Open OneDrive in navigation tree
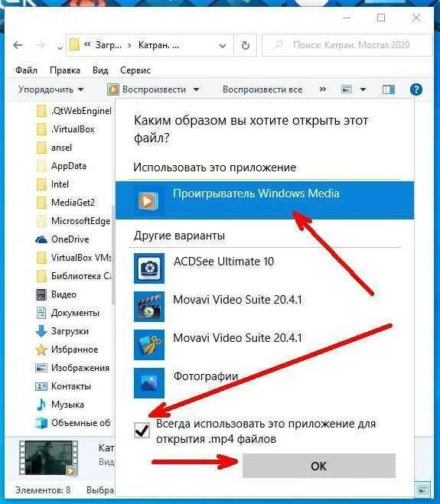Viewport: 440px width, 504px height. 62,239
